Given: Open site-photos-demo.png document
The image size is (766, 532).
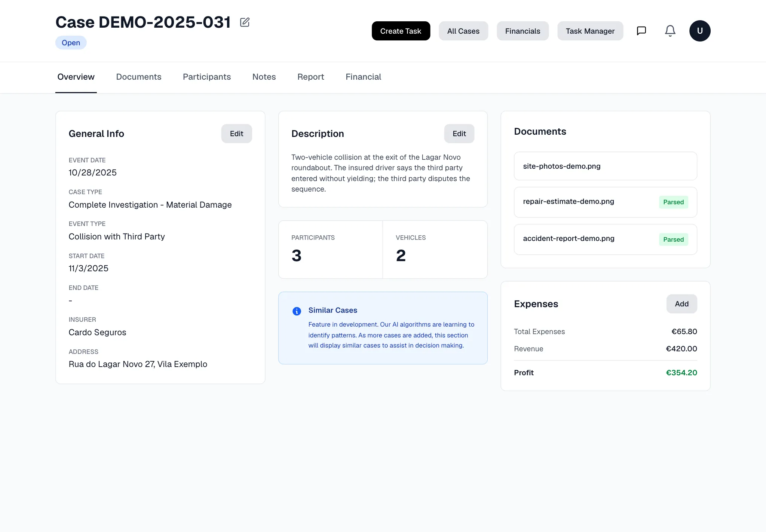Looking at the screenshot, I should pyautogui.click(x=605, y=166).
